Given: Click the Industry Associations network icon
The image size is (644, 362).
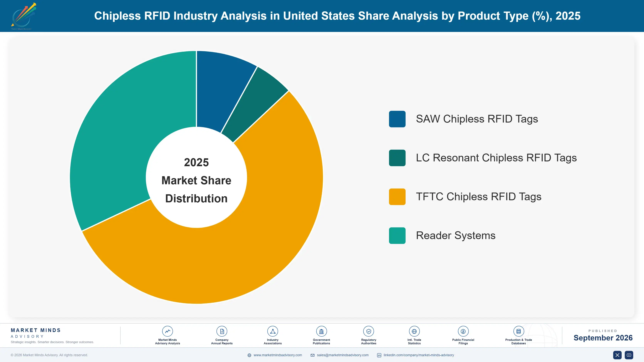Looking at the screenshot, I should tap(273, 331).
